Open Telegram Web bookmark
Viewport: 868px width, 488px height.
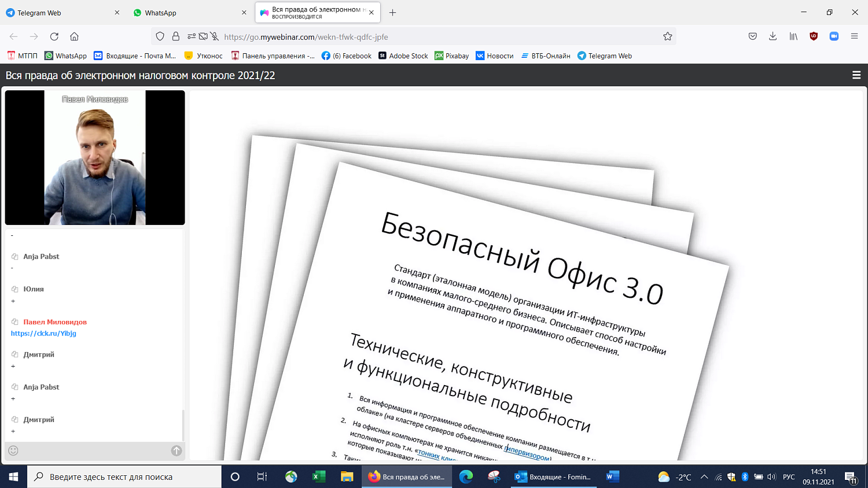[x=605, y=56]
